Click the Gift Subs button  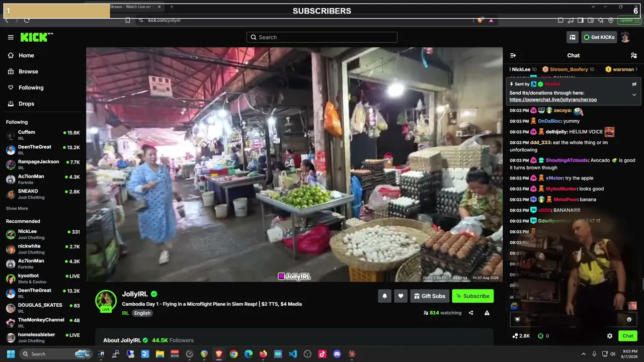click(x=430, y=296)
